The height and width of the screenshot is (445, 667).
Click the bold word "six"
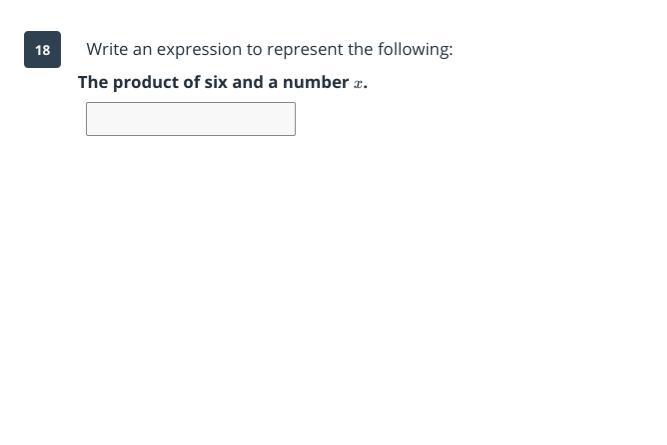pyautogui.click(x=216, y=82)
